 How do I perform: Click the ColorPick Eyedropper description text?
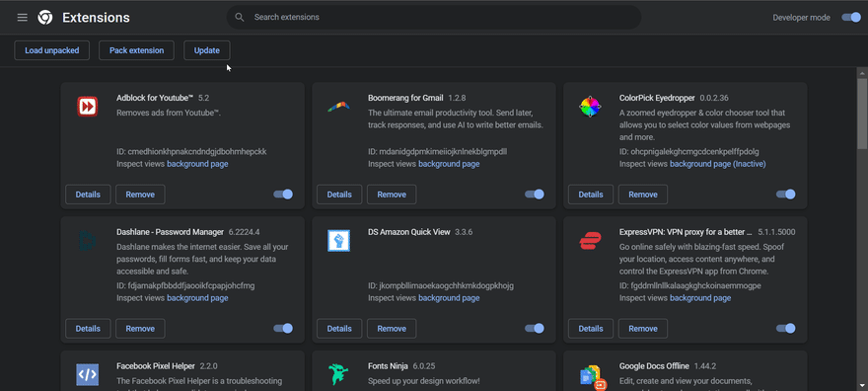click(x=704, y=124)
